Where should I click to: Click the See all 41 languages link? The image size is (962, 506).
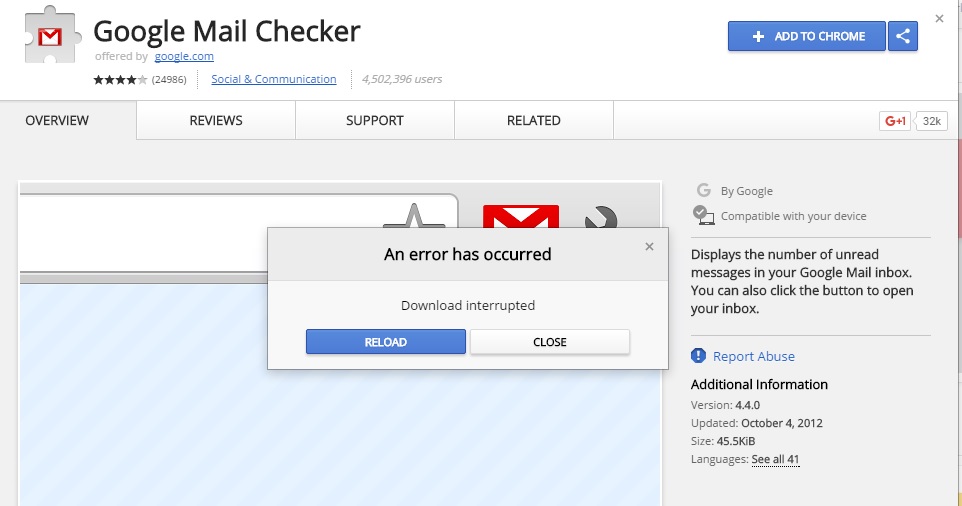click(775, 460)
